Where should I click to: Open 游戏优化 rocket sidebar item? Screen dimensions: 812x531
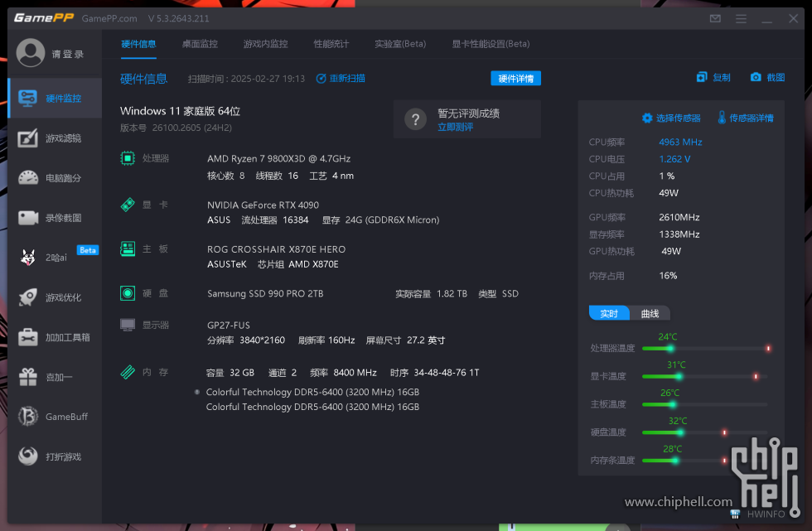[55, 297]
